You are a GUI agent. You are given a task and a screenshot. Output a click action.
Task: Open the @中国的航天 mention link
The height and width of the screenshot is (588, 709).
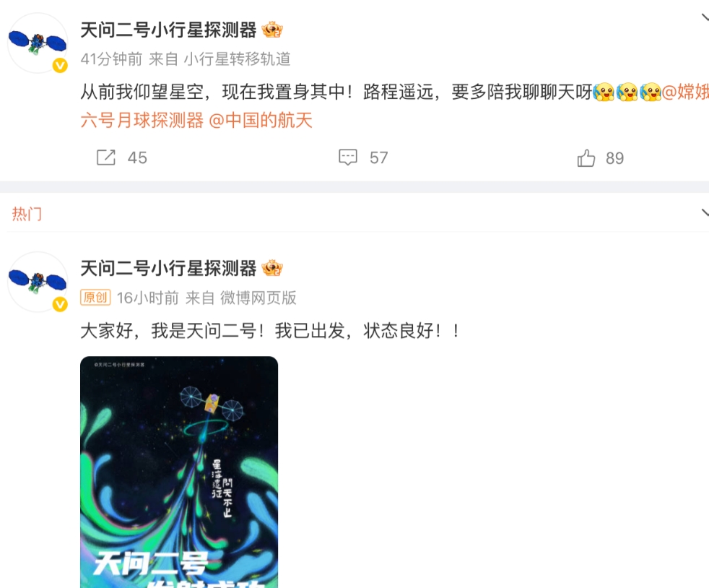(x=261, y=121)
